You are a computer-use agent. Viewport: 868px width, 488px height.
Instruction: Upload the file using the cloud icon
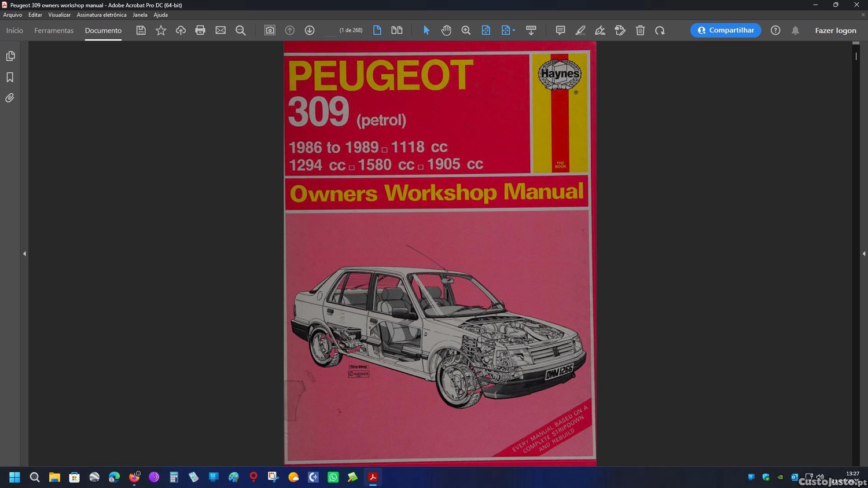click(x=181, y=30)
